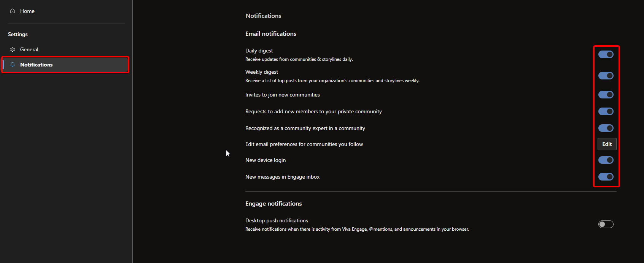Click the General gear icon

click(13, 49)
